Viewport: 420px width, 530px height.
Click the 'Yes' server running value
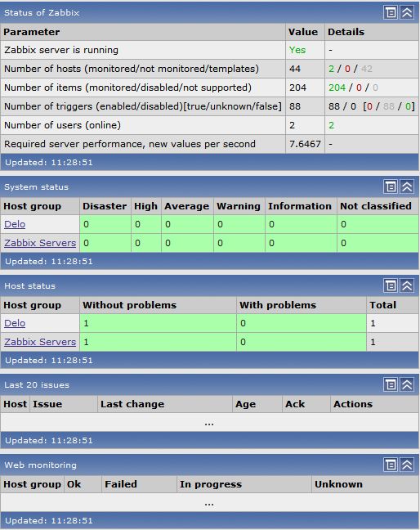coord(297,50)
